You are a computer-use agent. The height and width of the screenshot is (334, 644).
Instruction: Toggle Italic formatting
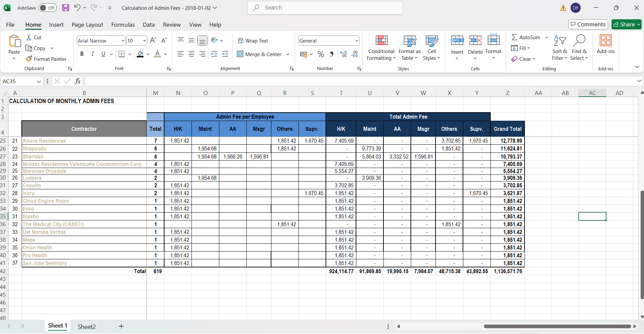pyautogui.click(x=92, y=54)
